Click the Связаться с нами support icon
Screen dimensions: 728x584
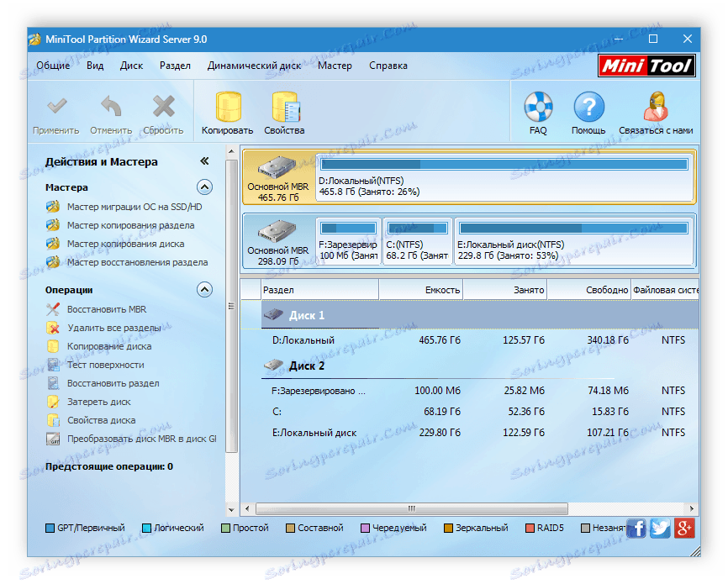click(656, 107)
